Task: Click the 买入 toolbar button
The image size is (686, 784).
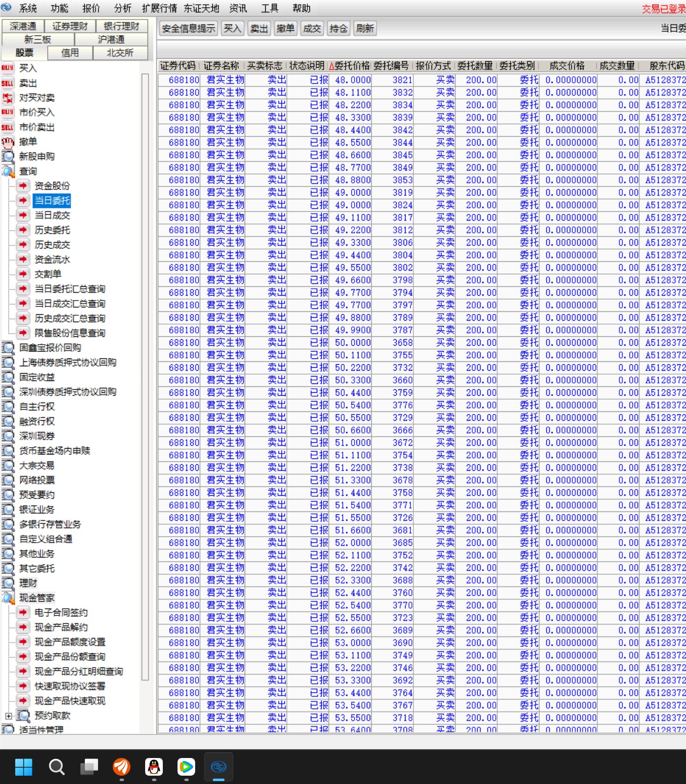Action: point(232,28)
